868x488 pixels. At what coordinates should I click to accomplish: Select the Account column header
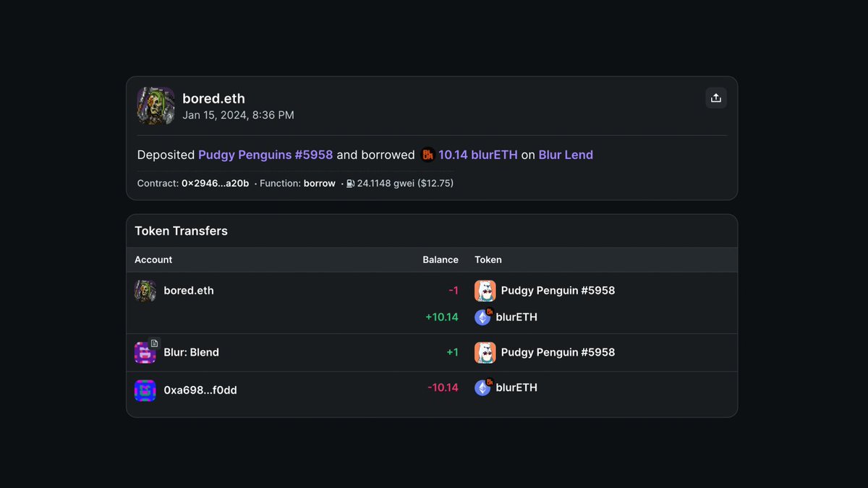(x=153, y=260)
